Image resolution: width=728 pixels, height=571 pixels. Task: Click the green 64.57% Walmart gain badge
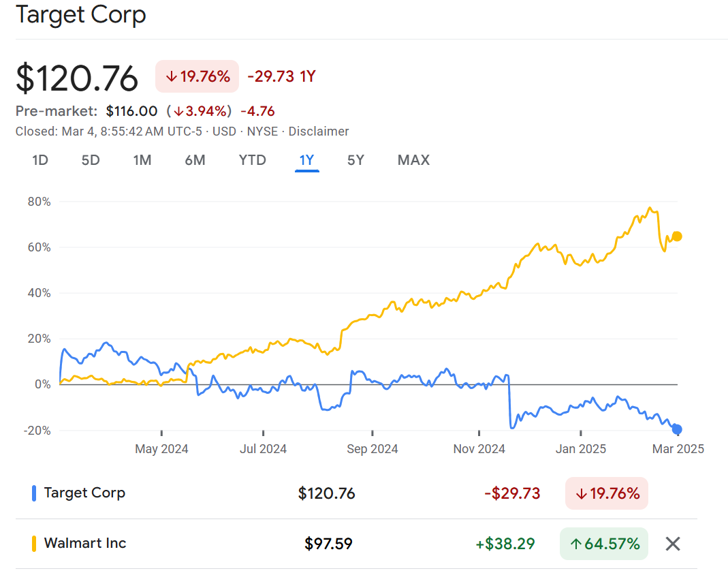pos(604,544)
